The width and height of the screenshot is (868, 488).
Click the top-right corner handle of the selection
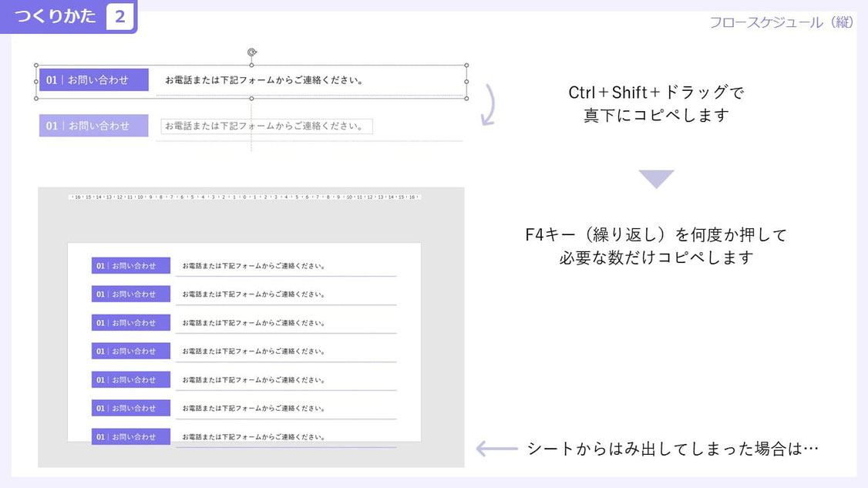click(x=466, y=66)
